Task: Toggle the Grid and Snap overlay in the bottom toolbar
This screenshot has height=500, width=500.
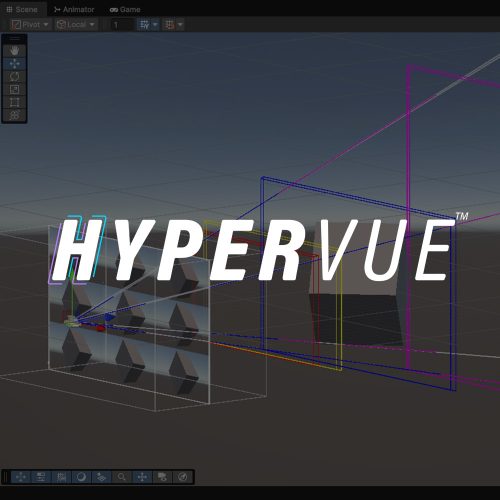Action: pos(61,477)
